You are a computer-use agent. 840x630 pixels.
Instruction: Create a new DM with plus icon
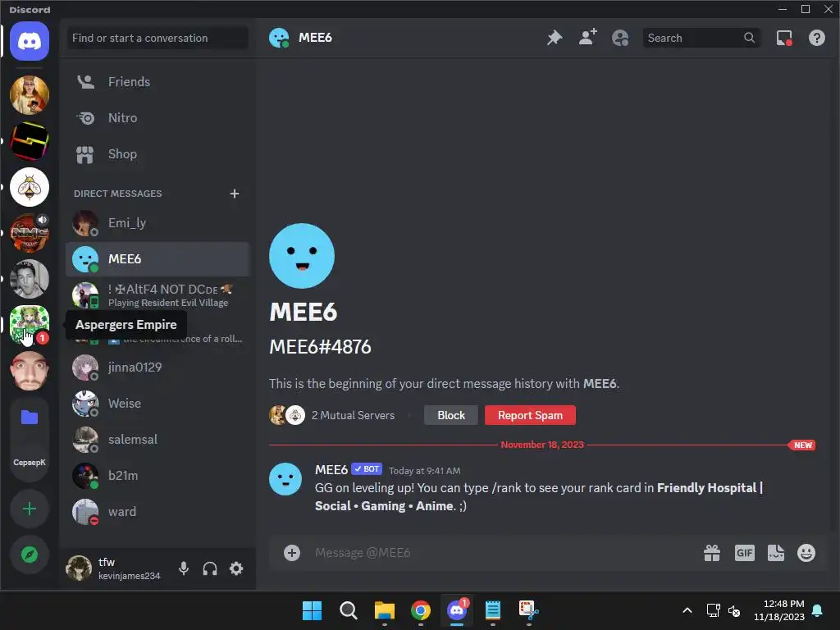[x=234, y=194]
